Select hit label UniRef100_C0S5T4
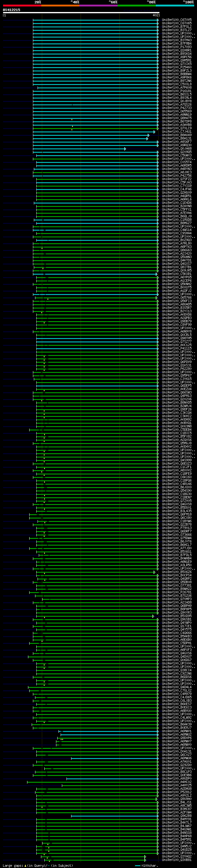Image resolution: width=197 pixels, height=868 pixels. [177, 162]
